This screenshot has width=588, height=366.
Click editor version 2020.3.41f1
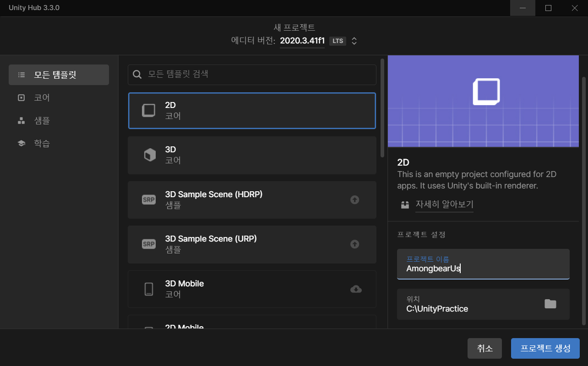[x=302, y=41]
